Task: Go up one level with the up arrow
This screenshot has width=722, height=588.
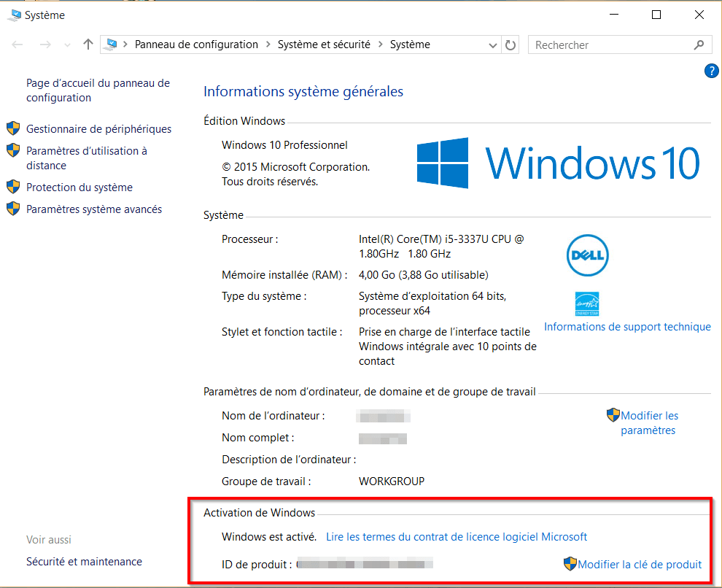Action: coord(88,45)
